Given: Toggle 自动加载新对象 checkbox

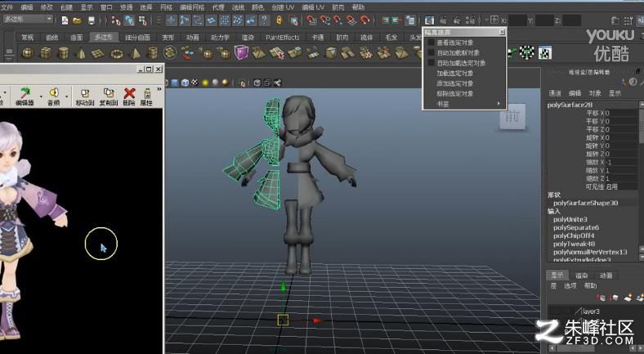Looking at the screenshot, I should (431, 52).
